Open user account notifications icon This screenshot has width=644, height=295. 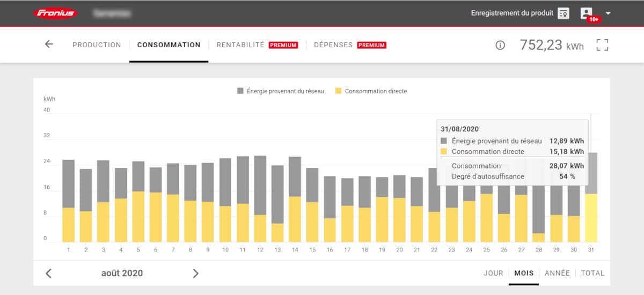pyautogui.click(x=587, y=13)
